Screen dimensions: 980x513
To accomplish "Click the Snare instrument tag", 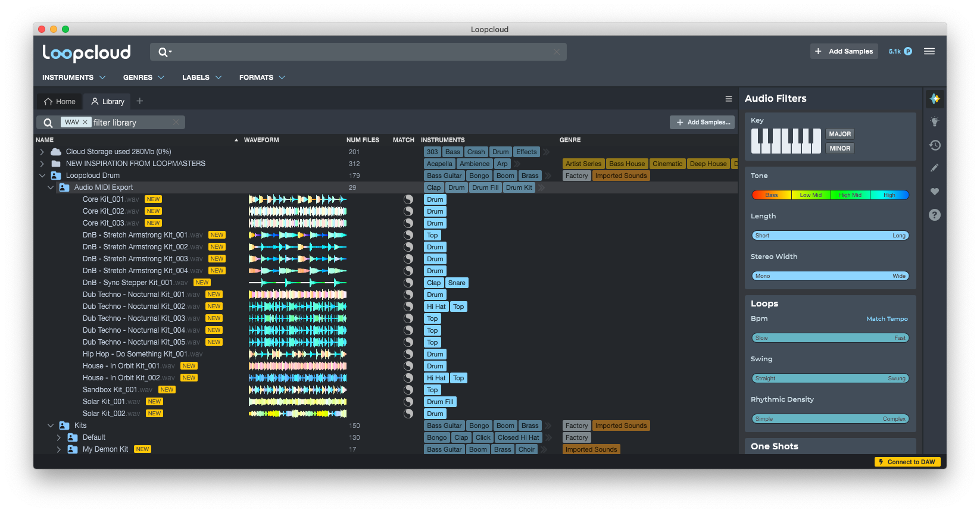I will pyautogui.click(x=457, y=283).
